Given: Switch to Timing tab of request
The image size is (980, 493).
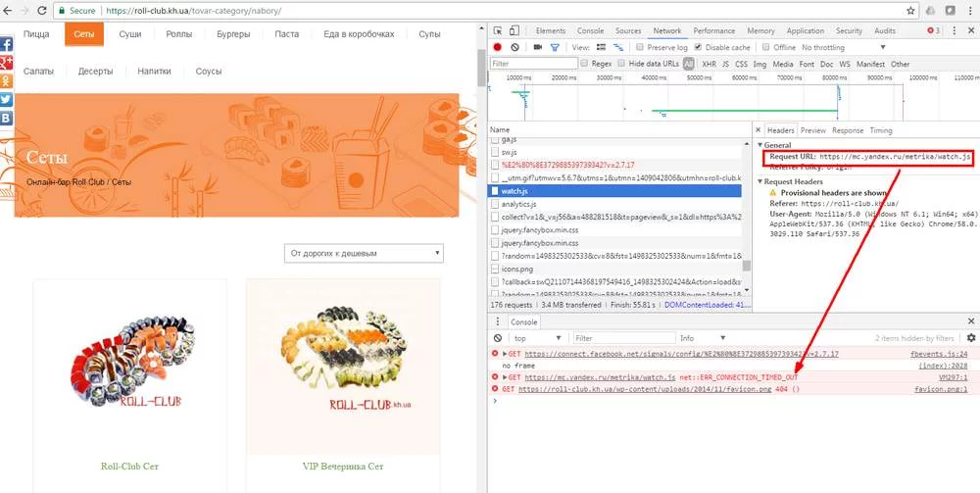Looking at the screenshot, I should pos(881,130).
